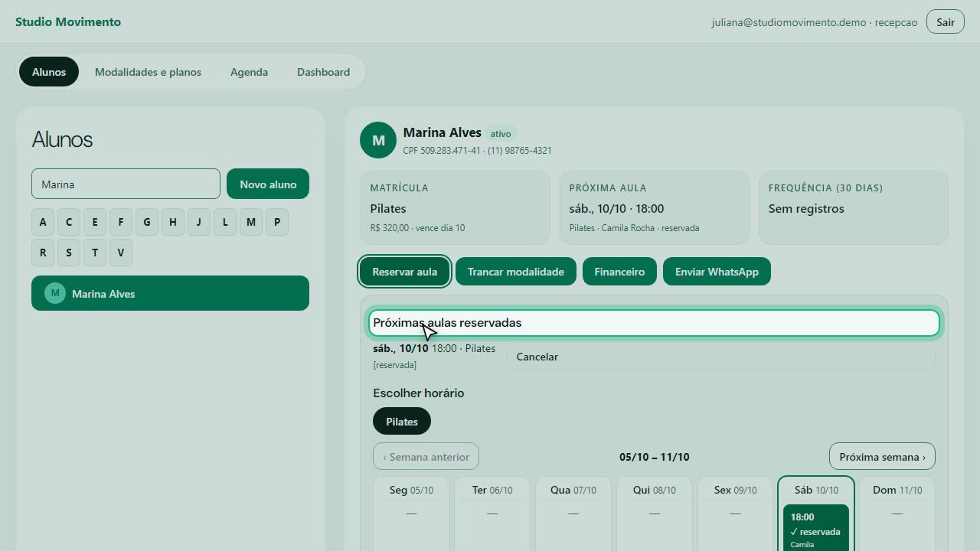Click the ativo status badge
The height and width of the screenshot is (551, 980).
coord(501,134)
